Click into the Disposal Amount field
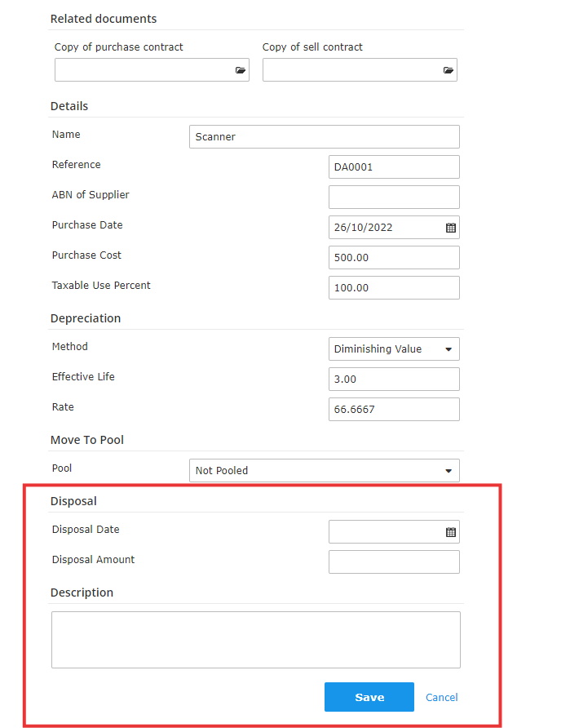Screen dimensions: 570x728 pos(394,562)
